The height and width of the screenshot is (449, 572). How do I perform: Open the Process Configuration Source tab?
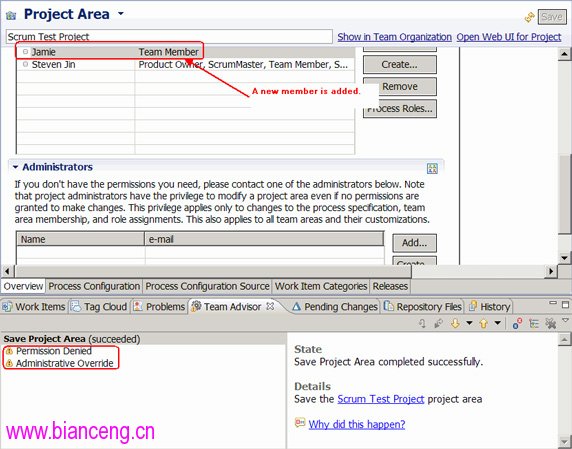coord(207,286)
